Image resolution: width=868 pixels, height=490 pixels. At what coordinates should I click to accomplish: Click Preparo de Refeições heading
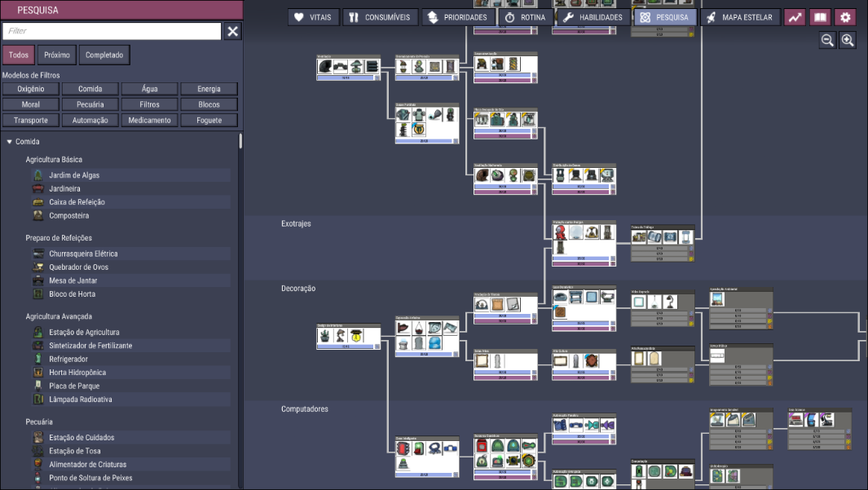[59, 238]
